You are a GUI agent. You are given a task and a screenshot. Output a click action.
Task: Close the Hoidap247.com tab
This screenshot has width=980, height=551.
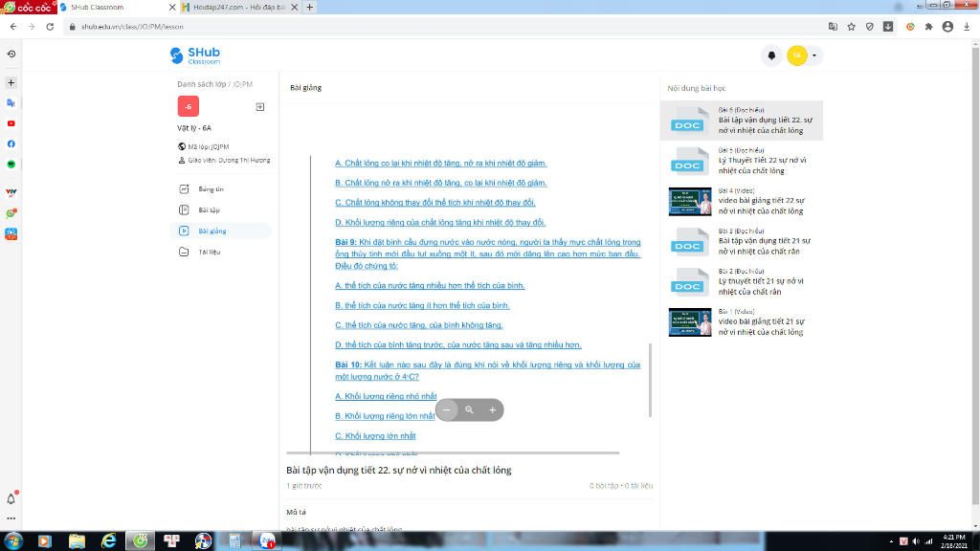pos(295,8)
